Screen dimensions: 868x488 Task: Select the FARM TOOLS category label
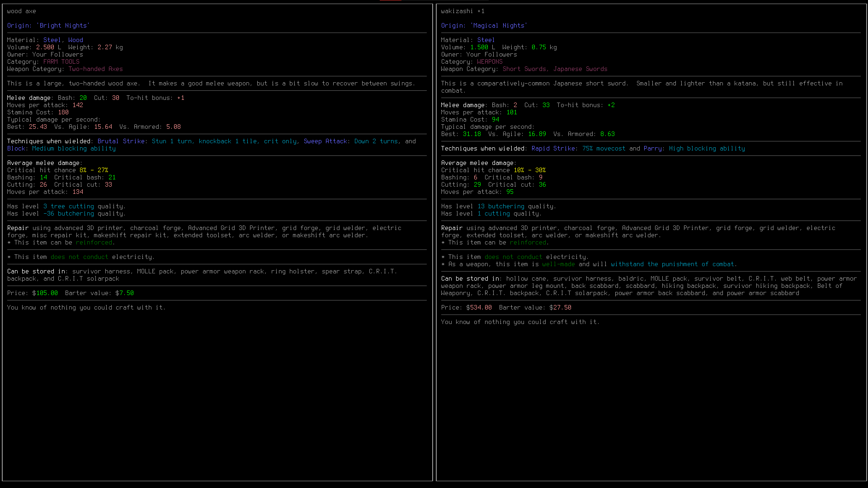[61, 62]
